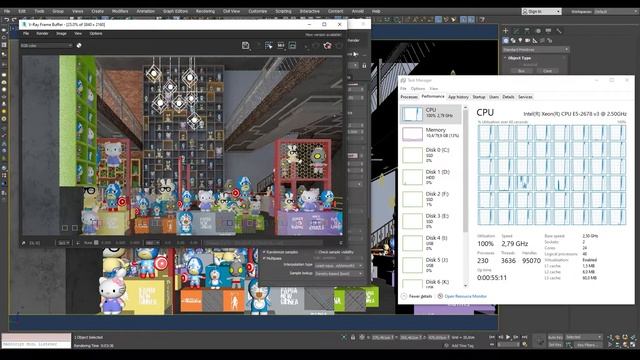Open the Rendering menu in 3ds Max
The height and width of the screenshot is (360, 640).
tap(205, 11)
